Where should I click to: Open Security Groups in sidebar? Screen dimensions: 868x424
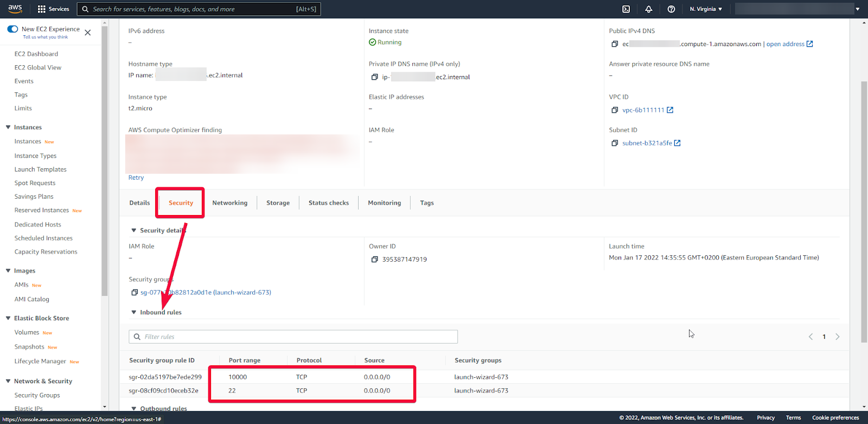click(x=37, y=395)
